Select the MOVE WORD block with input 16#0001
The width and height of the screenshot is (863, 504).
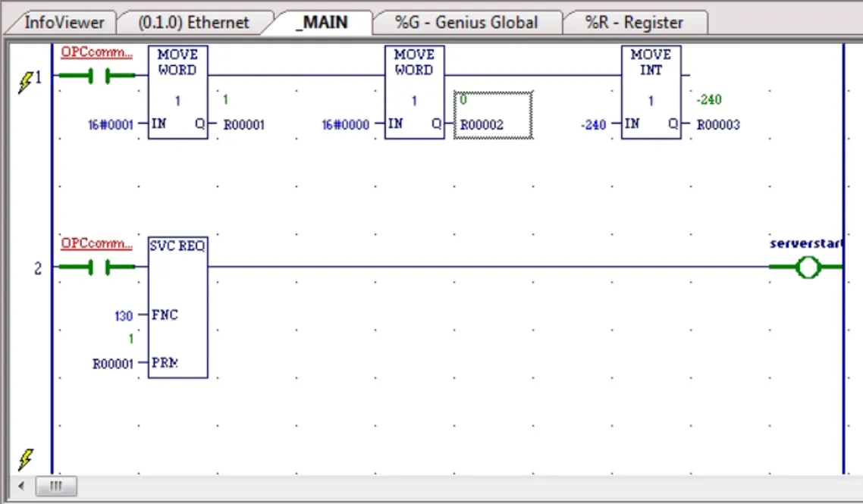[177, 92]
